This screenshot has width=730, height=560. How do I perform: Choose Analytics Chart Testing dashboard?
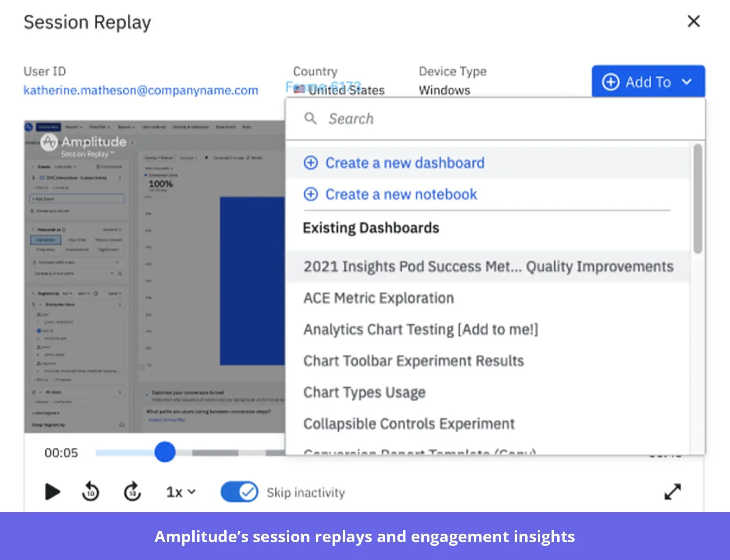[488, 329]
